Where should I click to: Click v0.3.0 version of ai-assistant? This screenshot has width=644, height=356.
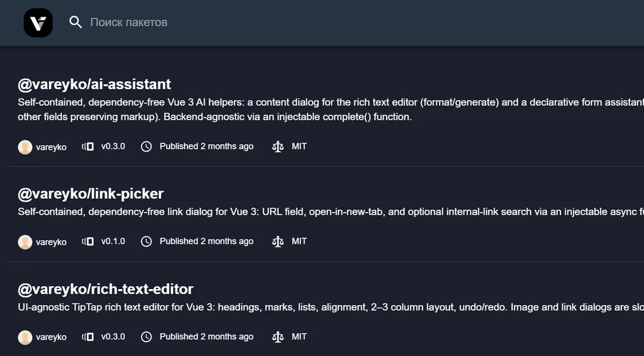pyautogui.click(x=113, y=146)
